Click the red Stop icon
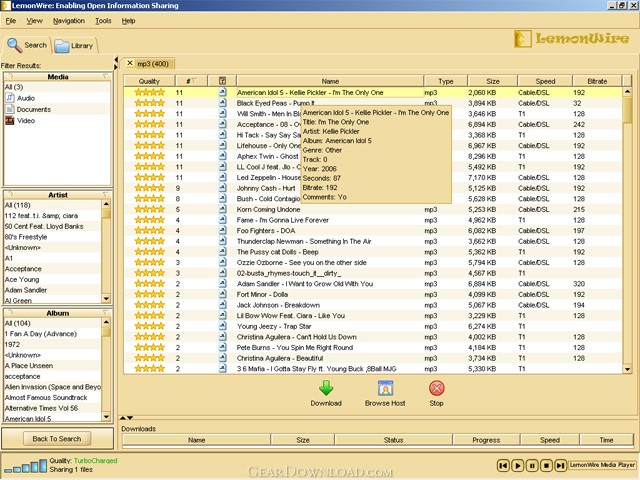 pyautogui.click(x=436, y=388)
